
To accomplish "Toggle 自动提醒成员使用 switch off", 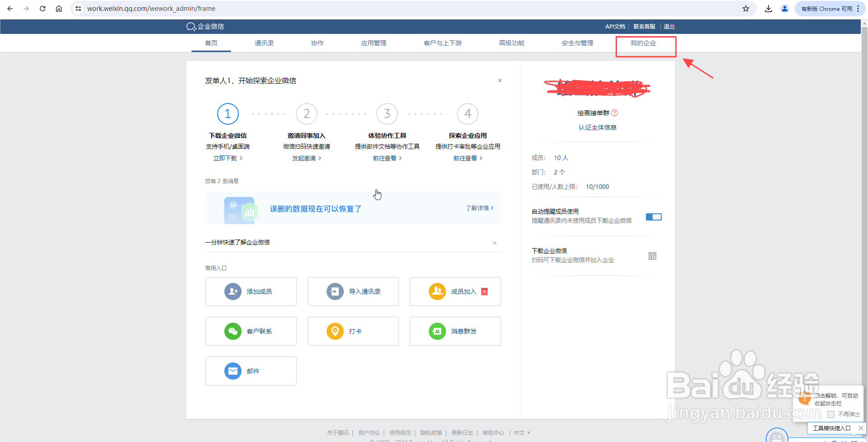I will tap(653, 217).
